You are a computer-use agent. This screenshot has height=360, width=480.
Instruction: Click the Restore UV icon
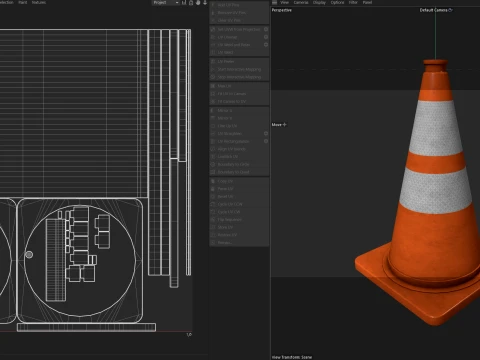click(213, 235)
